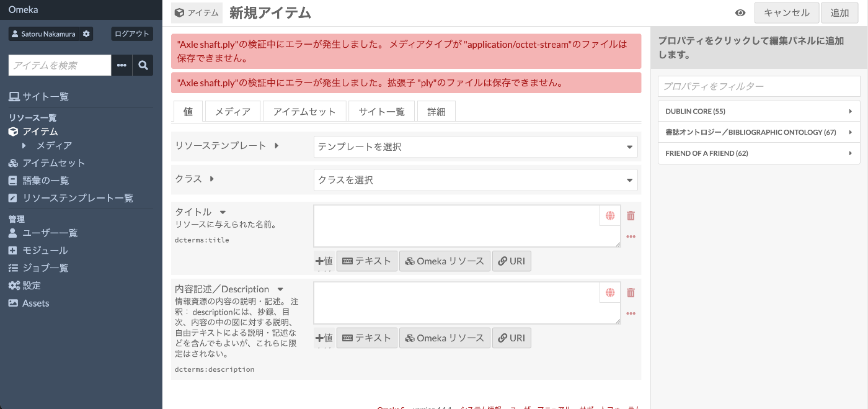868x409 pixels.
Task: Open モジュール in the sidebar
Action: tap(38, 251)
